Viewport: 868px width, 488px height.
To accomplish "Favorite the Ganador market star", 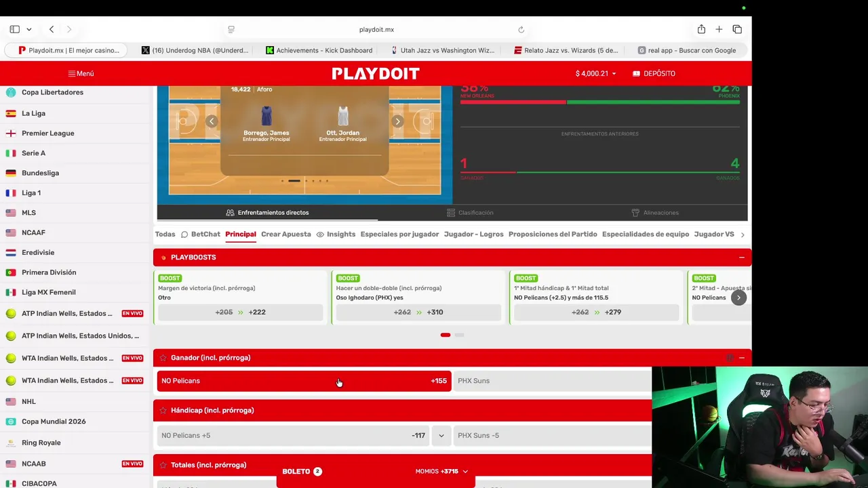I will (x=163, y=358).
